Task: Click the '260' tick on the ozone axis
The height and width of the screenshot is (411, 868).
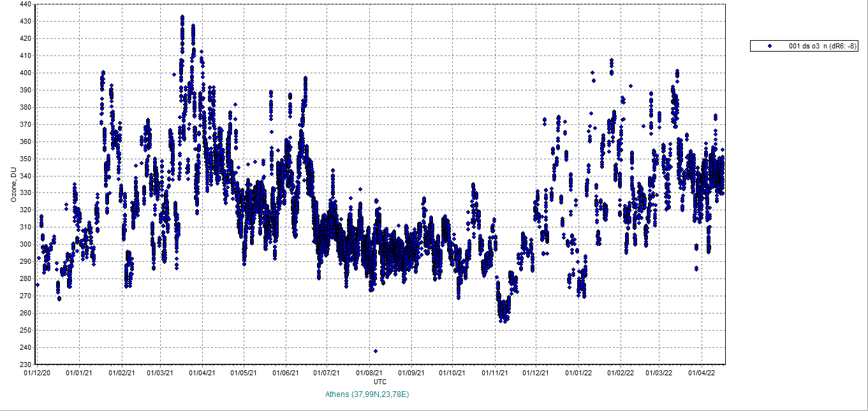Action: 26,313
